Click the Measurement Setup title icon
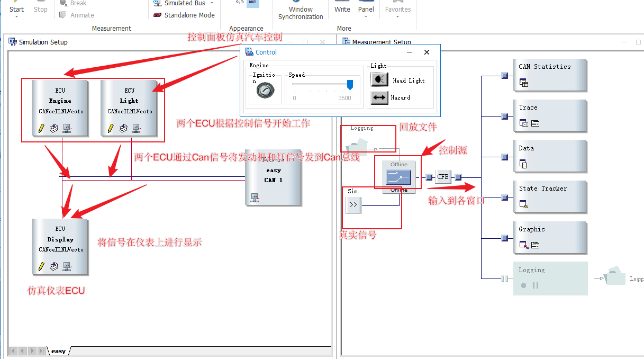 coord(346,42)
